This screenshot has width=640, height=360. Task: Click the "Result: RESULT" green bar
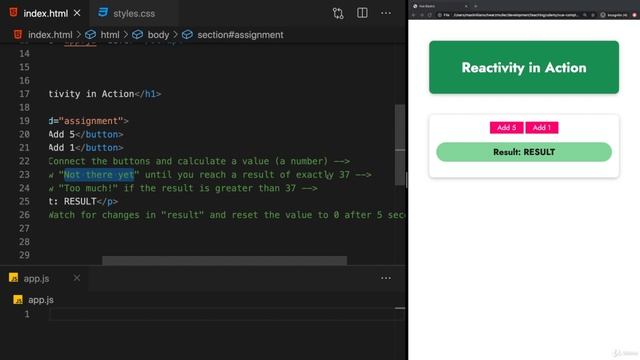coord(524,152)
